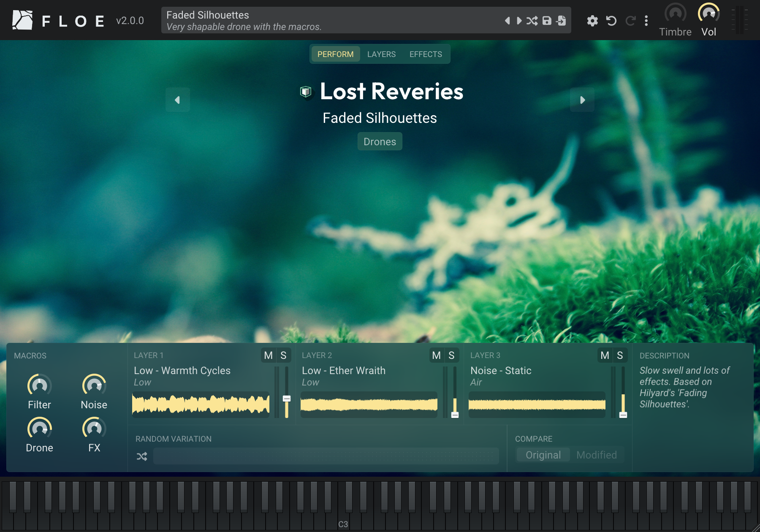This screenshot has height=532, width=760.
Task: Solo Layer 1
Action: point(284,356)
